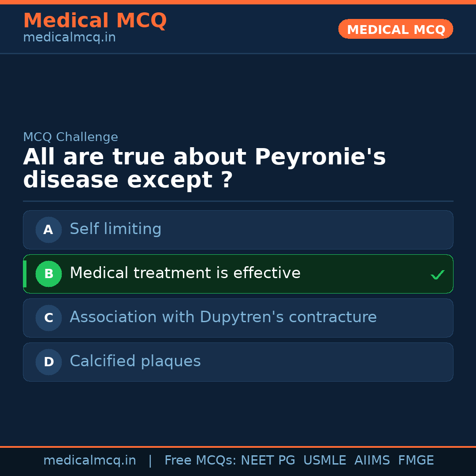Open medicalmcq.in link below header title

pos(69,38)
